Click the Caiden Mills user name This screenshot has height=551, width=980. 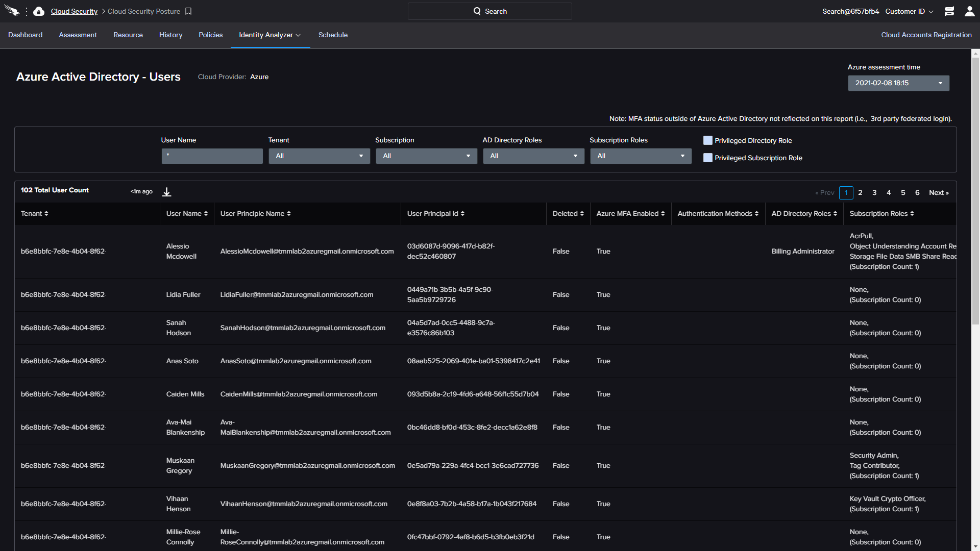(x=185, y=394)
